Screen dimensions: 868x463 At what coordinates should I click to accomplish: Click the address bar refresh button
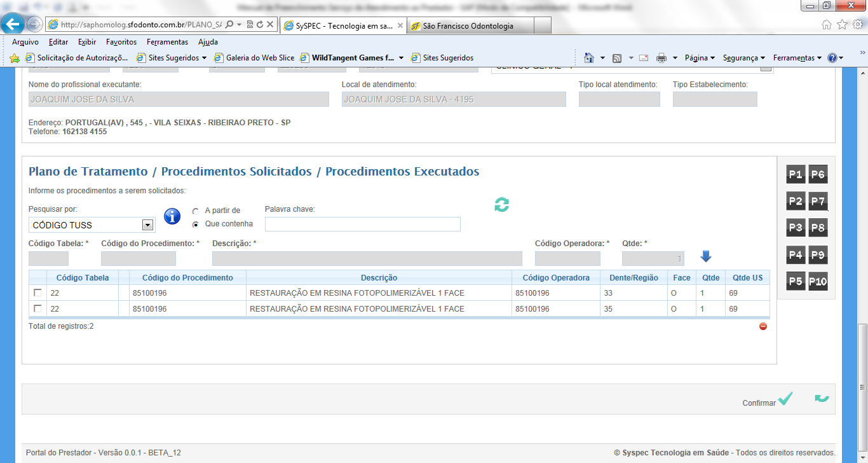click(x=260, y=25)
